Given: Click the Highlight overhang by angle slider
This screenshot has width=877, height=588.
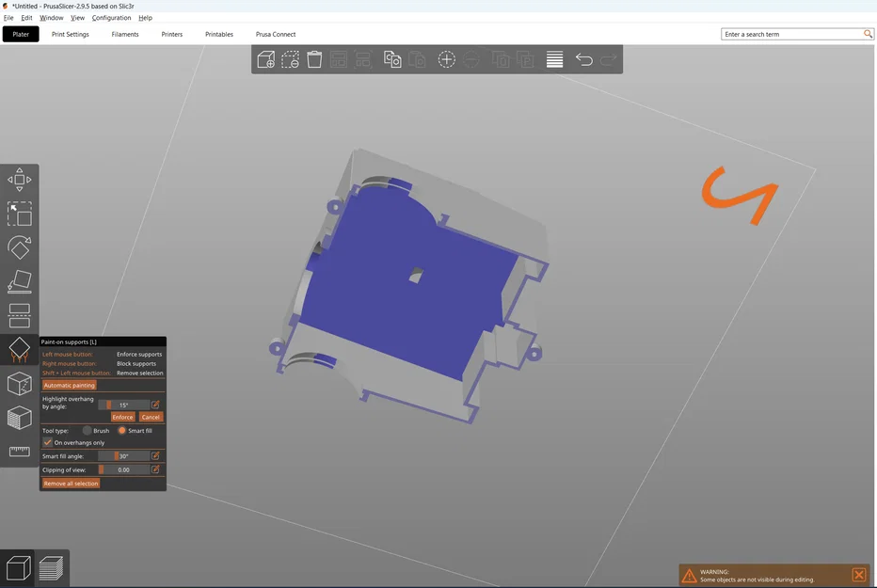Looking at the screenshot, I should click(x=123, y=405).
